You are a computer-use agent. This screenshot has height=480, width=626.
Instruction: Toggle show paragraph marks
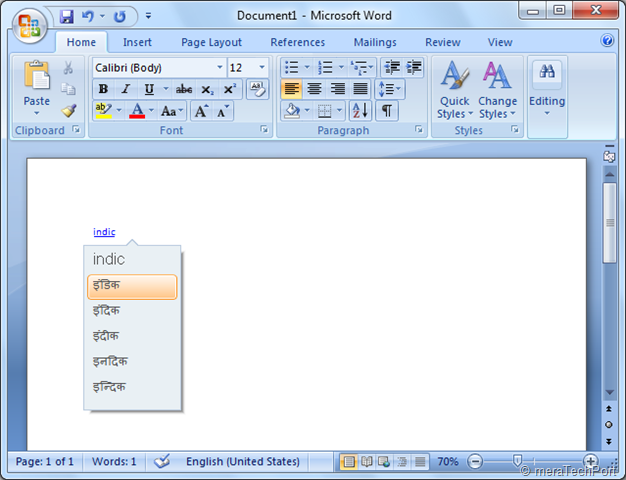[x=386, y=111]
